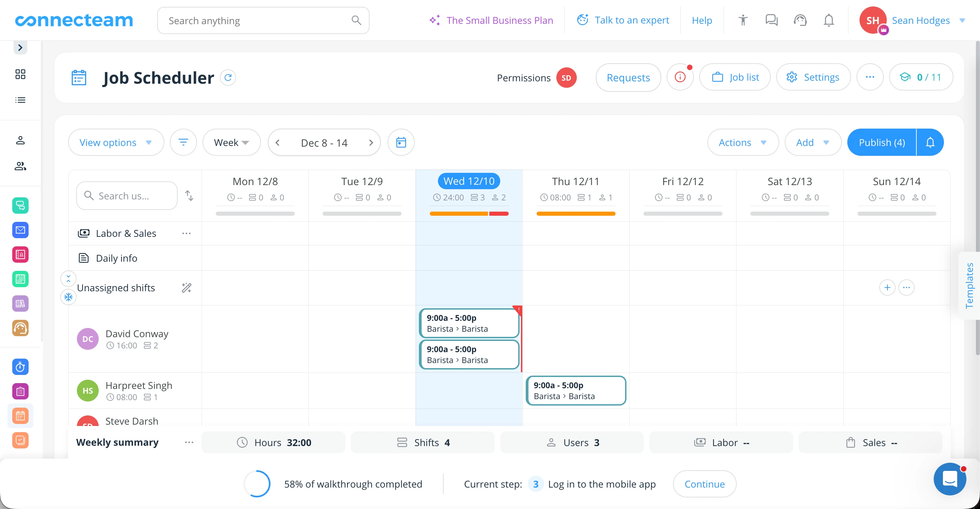Collapse the Unassigned shifts row
The width and height of the screenshot is (980, 509).
(x=68, y=279)
